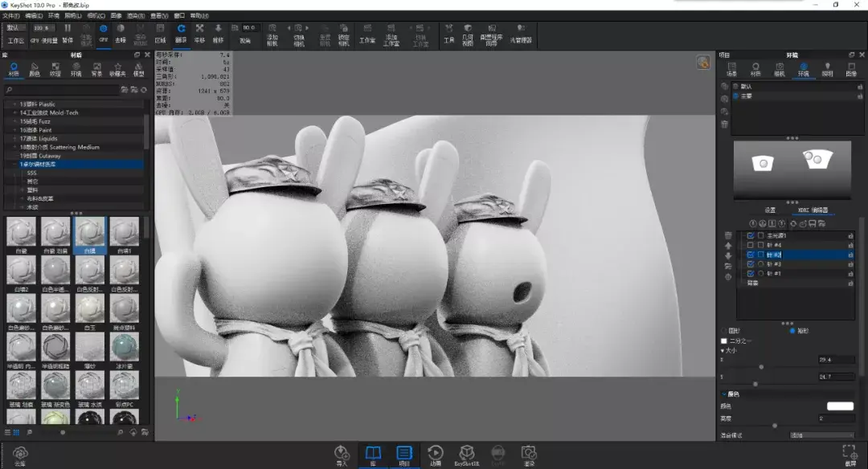The width and height of the screenshot is (868, 469).
Task: Select the 冰片裂 material thumbnail
Action: (125, 347)
